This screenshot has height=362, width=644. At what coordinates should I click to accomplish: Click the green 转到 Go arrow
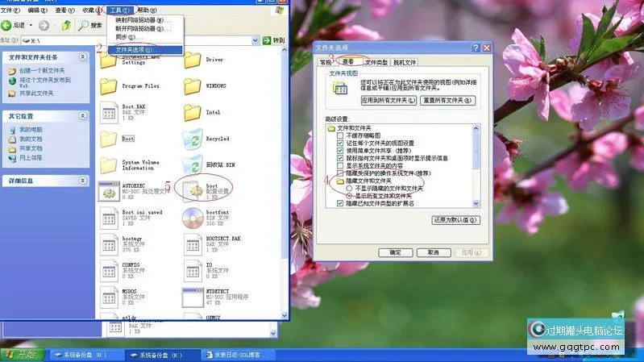coord(267,40)
